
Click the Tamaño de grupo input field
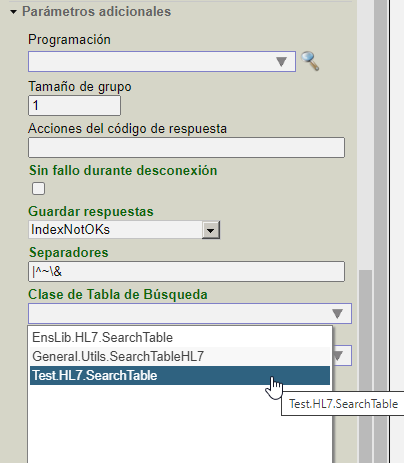click(74, 106)
